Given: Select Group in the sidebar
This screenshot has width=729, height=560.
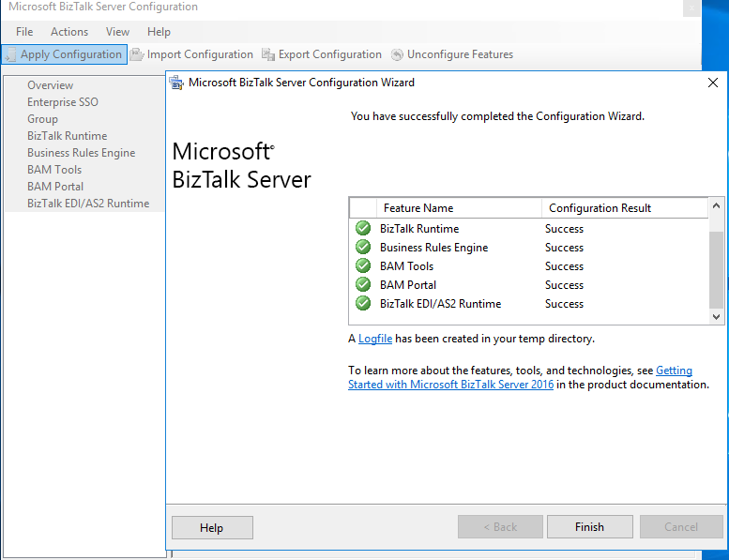Looking at the screenshot, I should (43, 119).
